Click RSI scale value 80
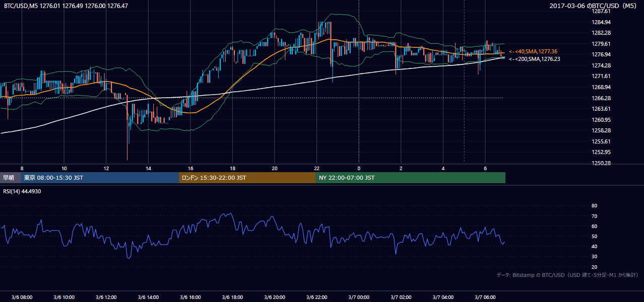The height and width of the screenshot is (302, 644). click(594, 206)
